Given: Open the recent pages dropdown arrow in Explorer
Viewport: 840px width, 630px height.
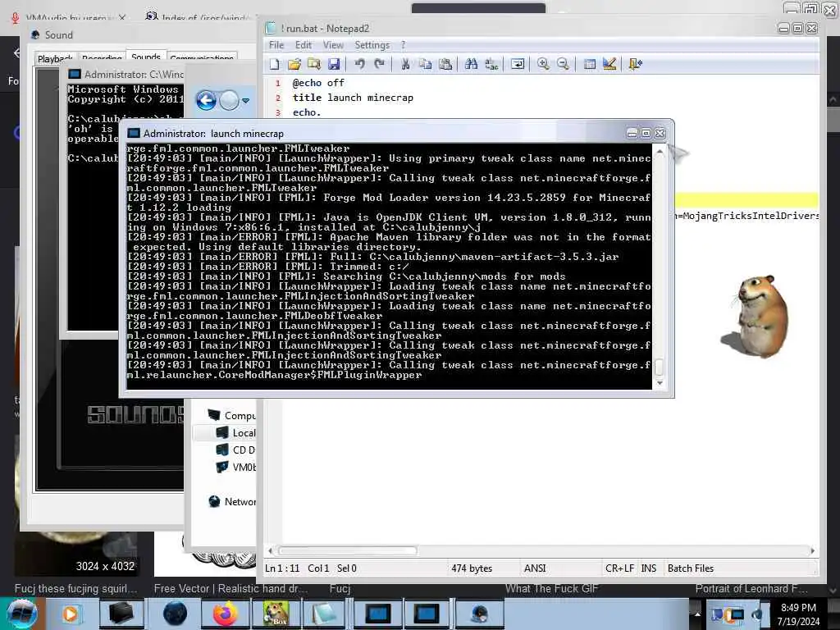Looking at the screenshot, I should click(x=246, y=101).
